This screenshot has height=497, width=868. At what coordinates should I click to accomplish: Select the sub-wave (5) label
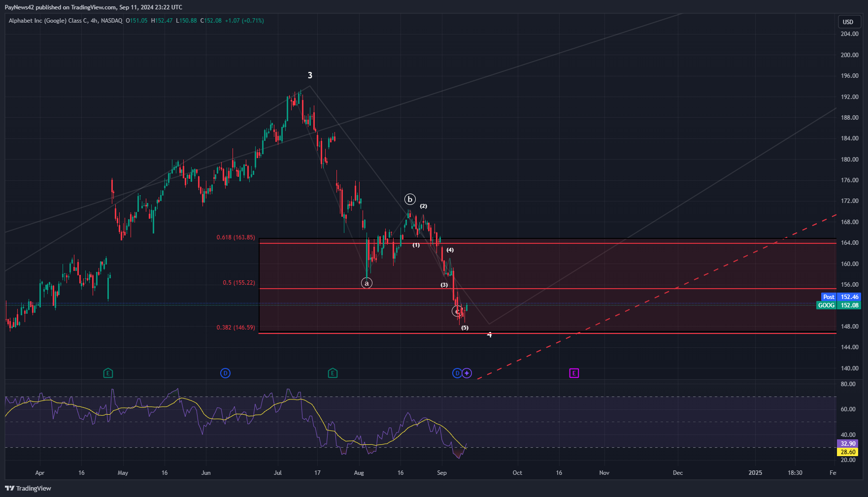[465, 328]
